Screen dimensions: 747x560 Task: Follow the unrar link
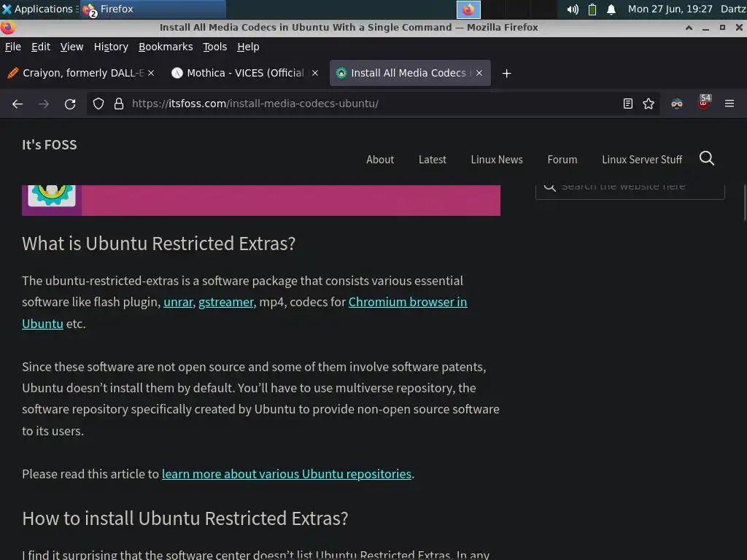coord(178,303)
